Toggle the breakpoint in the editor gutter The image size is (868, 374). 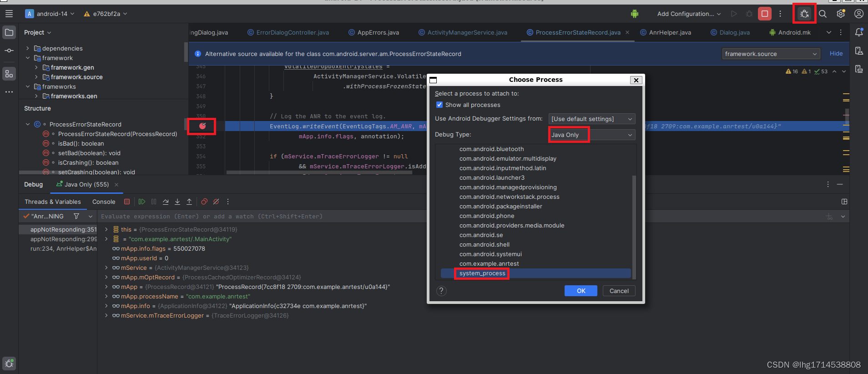coord(202,126)
